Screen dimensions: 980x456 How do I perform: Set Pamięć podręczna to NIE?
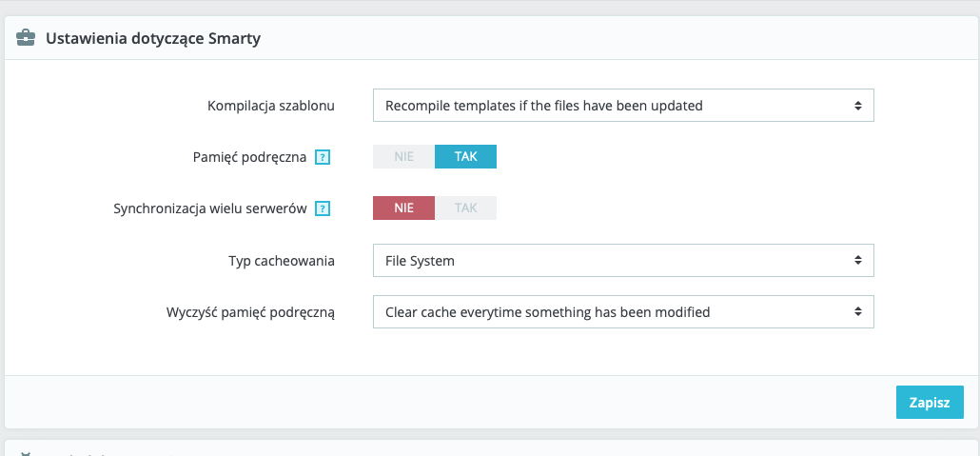403,156
